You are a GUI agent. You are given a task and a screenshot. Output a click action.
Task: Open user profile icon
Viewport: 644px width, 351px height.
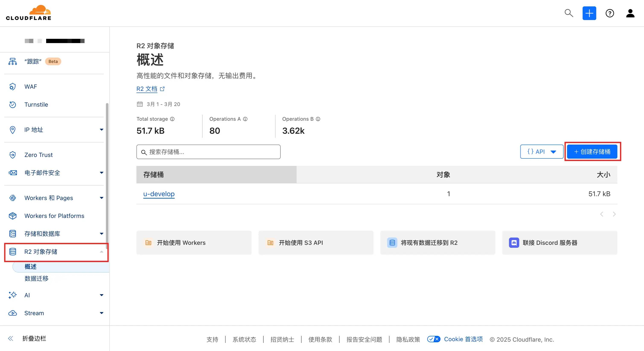tap(630, 13)
